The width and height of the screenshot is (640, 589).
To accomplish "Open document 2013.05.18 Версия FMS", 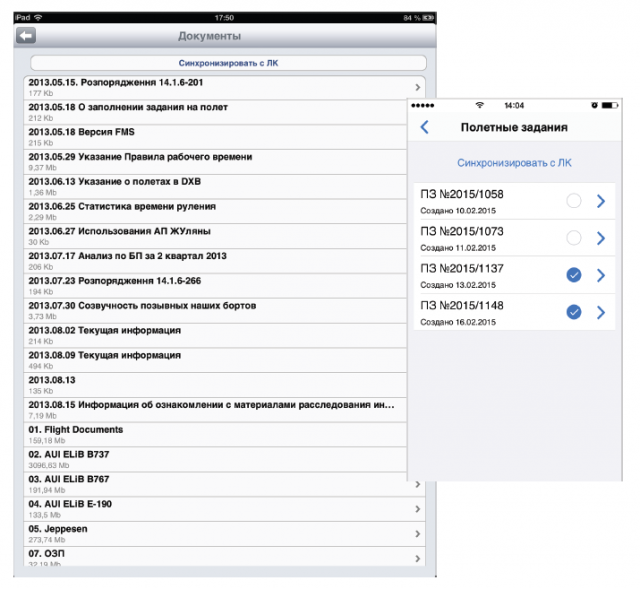I will [216, 137].
